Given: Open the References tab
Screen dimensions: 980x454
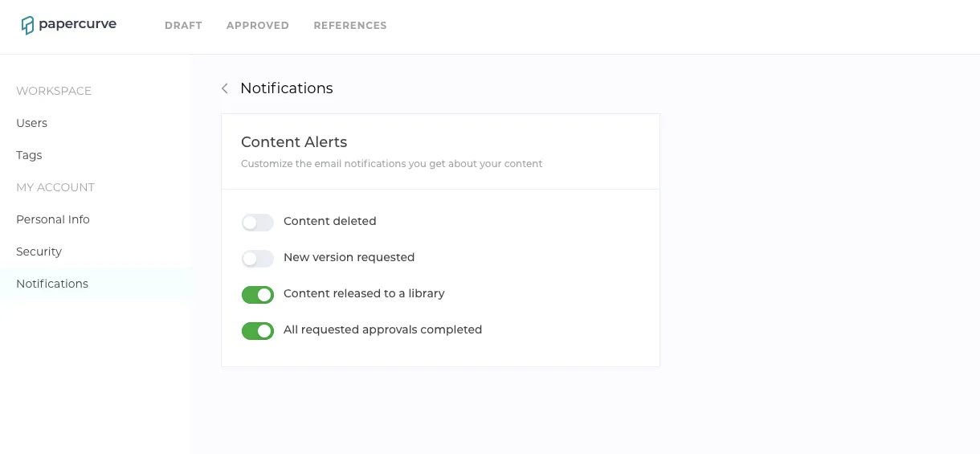Looking at the screenshot, I should click(x=350, y=26).
